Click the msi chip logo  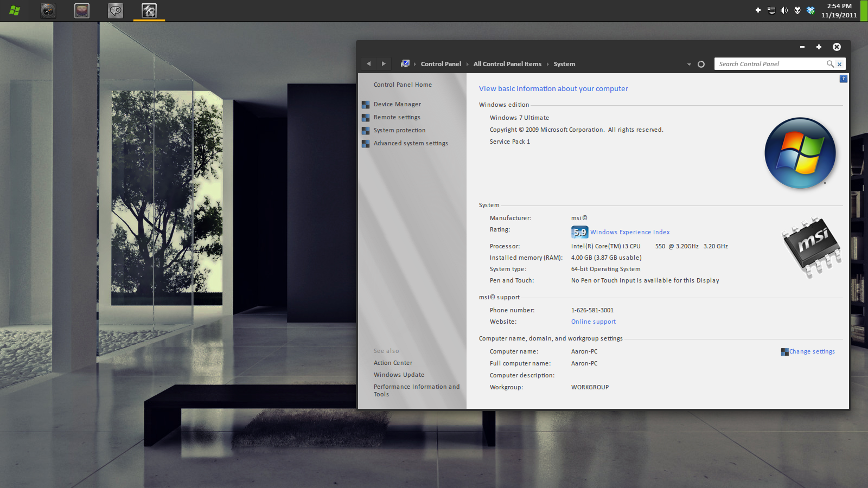click(x=812, y=247)
